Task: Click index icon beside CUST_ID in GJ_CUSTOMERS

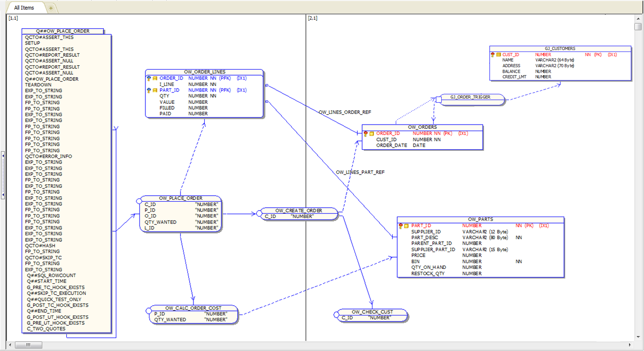Action: click(x=499, y=54)
